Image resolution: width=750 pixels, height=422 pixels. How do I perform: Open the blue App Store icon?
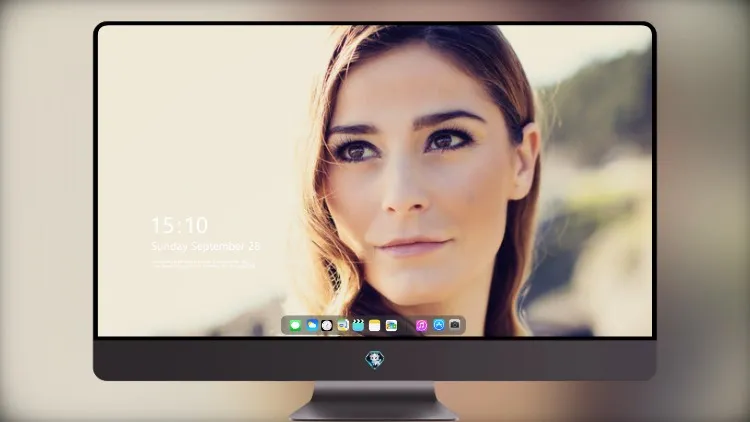pyautogui.click(x=439, y=325)
